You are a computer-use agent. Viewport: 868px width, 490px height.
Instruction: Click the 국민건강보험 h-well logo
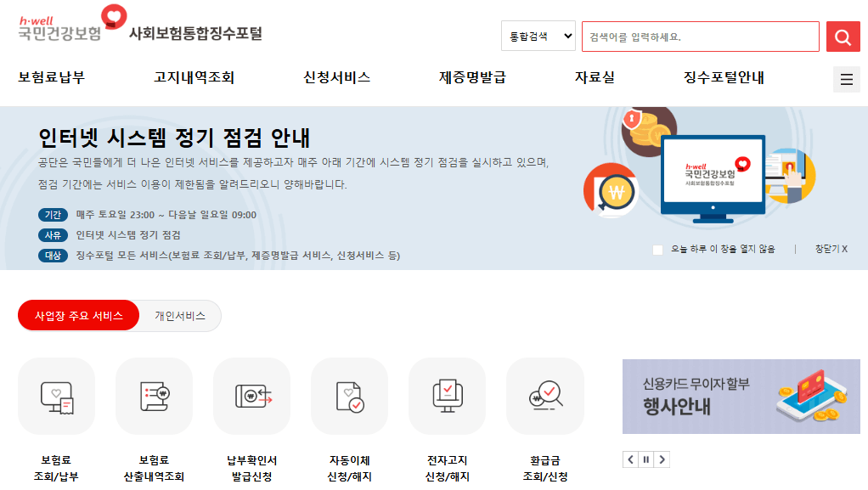[x=72, y=24]
